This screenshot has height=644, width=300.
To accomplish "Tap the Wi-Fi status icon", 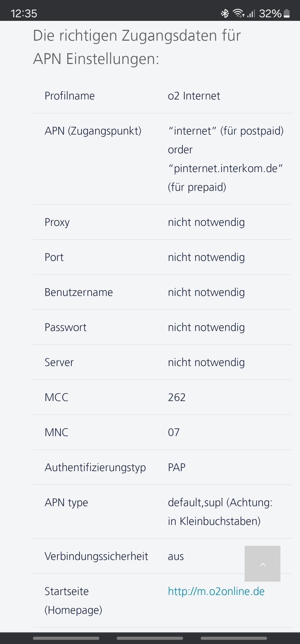I will 238,13.
